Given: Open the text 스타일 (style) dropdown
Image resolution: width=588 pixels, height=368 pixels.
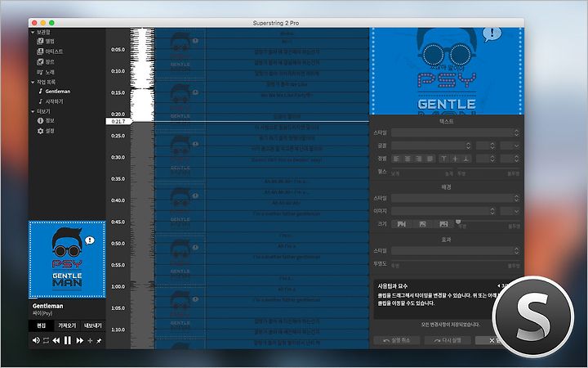Looking at the screenshot, I should point(456,132).
